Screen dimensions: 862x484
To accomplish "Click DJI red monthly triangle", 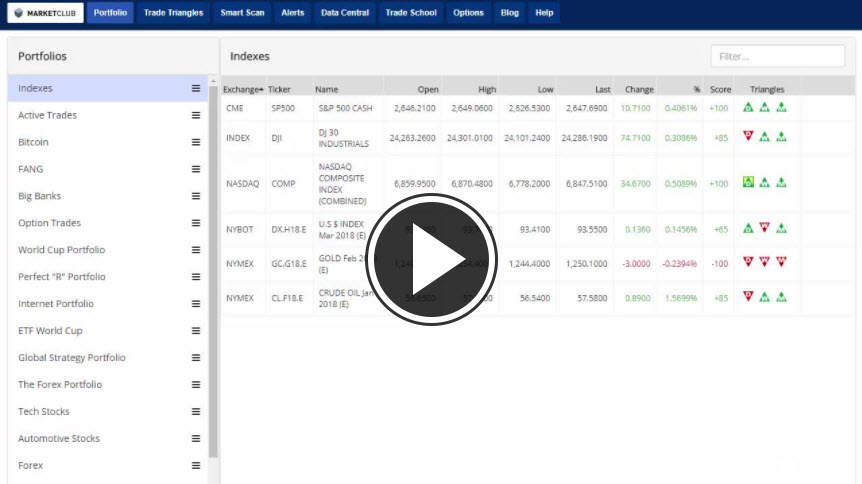I will pos(748,135).
